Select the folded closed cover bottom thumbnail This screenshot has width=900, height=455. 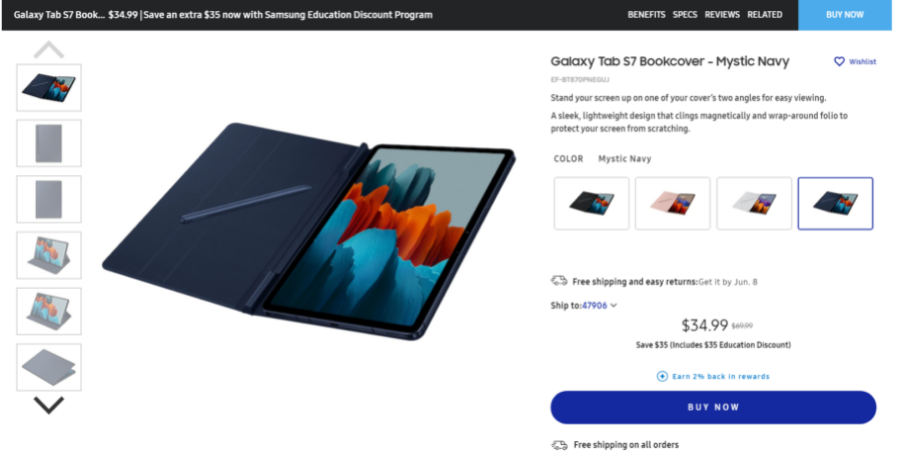49,367
